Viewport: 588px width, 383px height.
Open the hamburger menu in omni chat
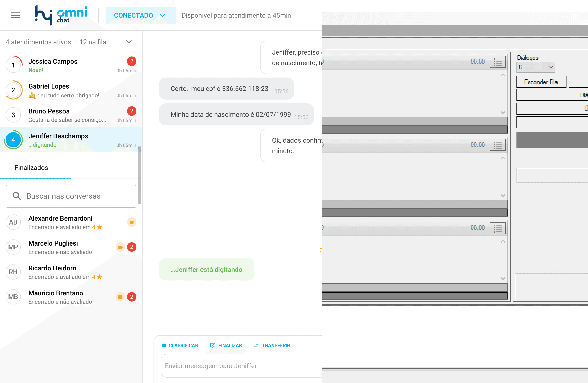pyautogui.click(x=16, y=15)
